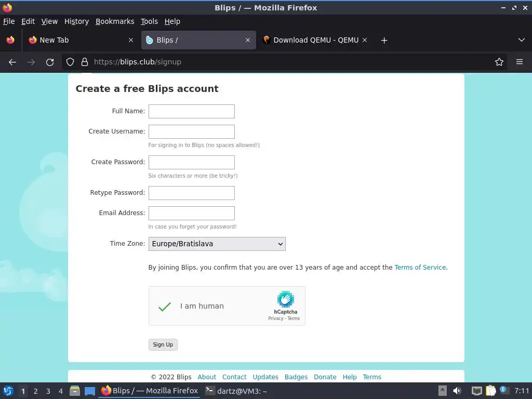Focus the Email Address field

coord(191,213)
